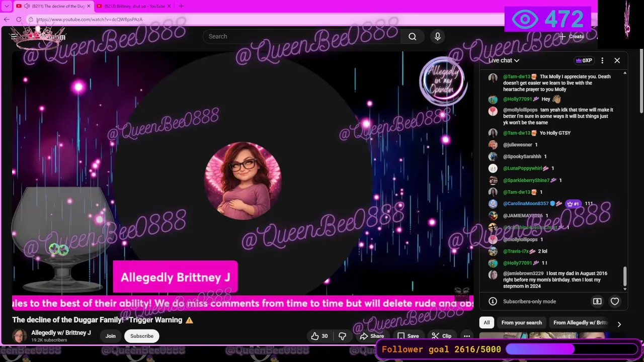The width and height of the screenshot is (644, 362).
Task: Click @CarolinaMoon8357 username in chat
Action: click(526, 204)
